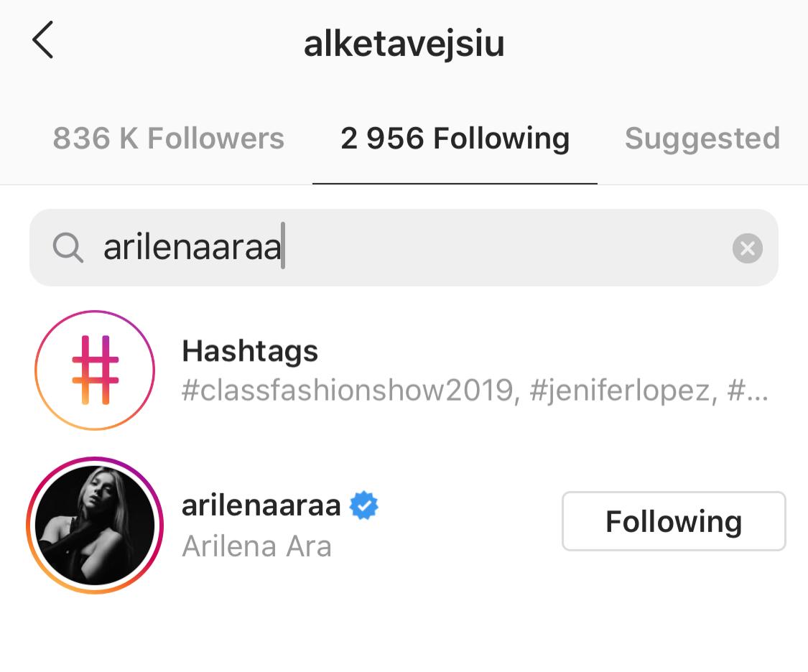Tap the magnifying glass search icon
The width and height of the screenshot is (808, 672).
pos(68,248)
